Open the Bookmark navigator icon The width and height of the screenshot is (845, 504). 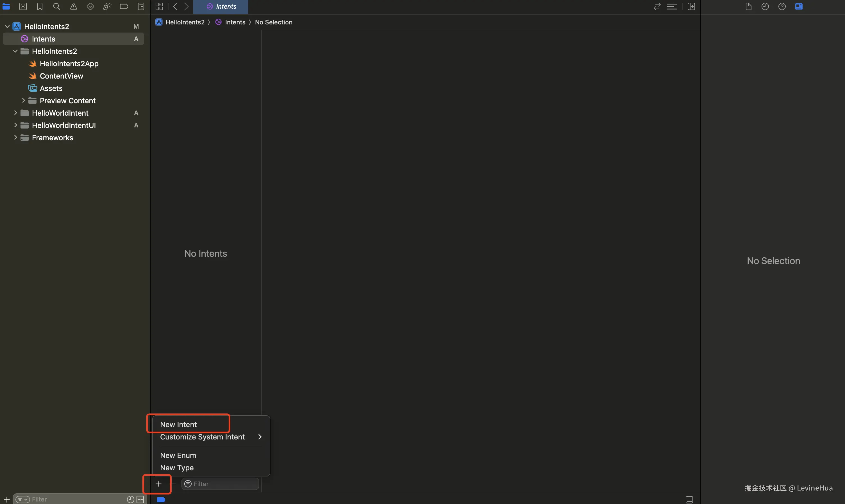point(40,6)
